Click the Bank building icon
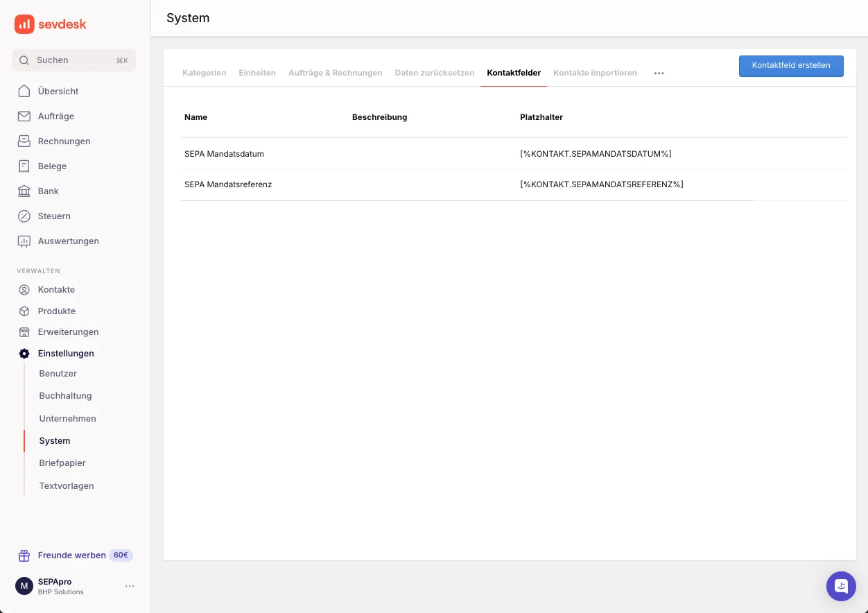The image size is (868, 613). pos(24,191)
